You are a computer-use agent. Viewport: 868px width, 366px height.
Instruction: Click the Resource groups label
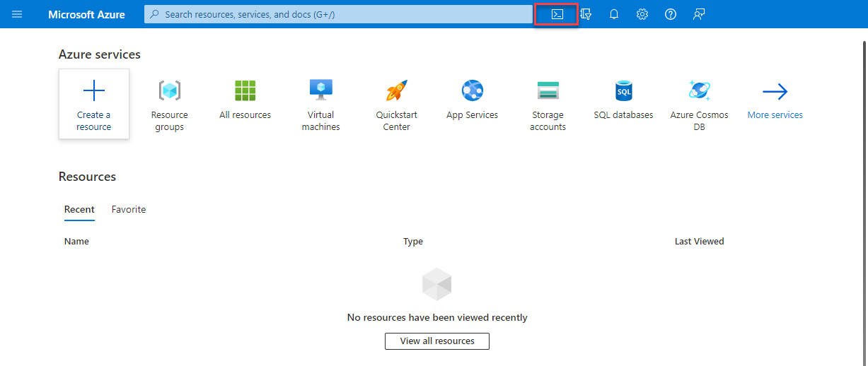point(170,121)
